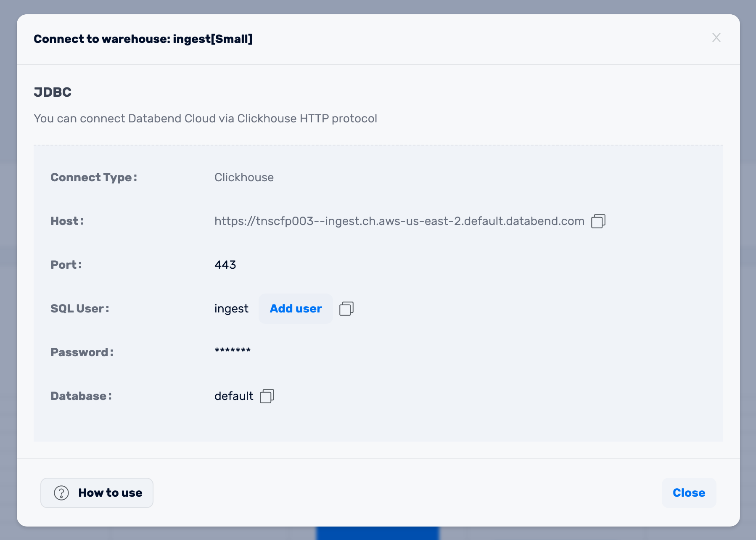756x540 pixels.
Task: Click the Clickhouse HTTP protocol description text
Action: point(205,119)
